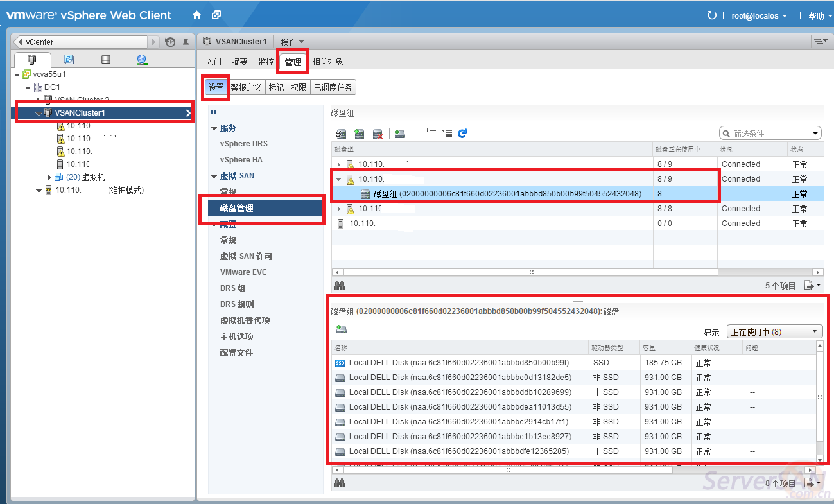Expand the (20) 虚拟机 tree node

(x=50, y=177)
